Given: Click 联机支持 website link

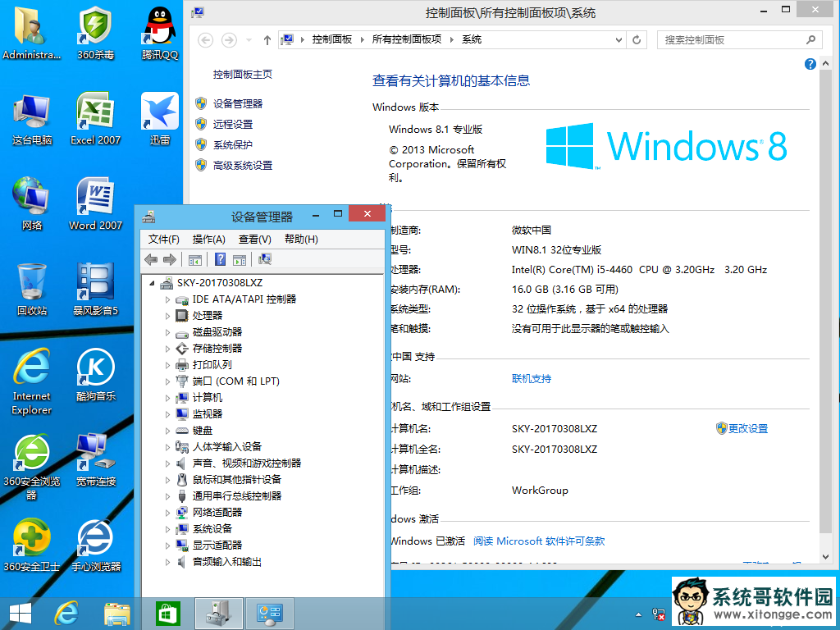Looking at the screenshot, I should coord(532,379).
